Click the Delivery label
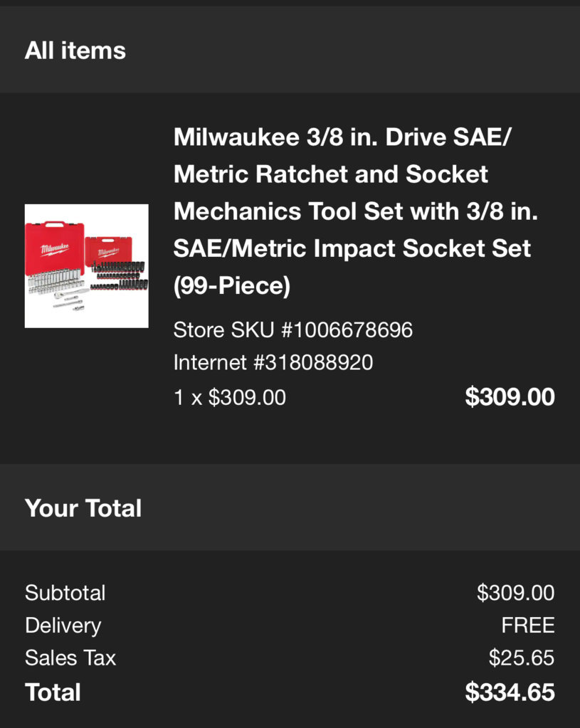This screenshot has width=580, height=728. [x=63, y=626]
